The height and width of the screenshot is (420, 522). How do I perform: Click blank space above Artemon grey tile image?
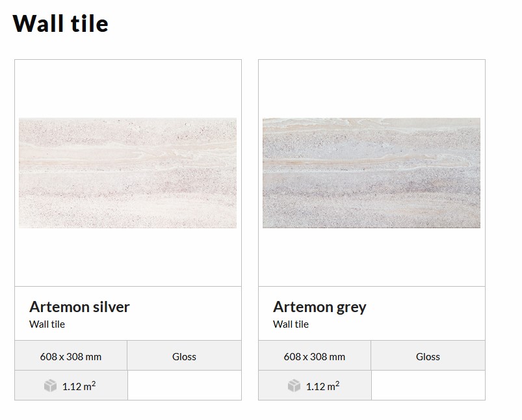click(x=371, y=88)
